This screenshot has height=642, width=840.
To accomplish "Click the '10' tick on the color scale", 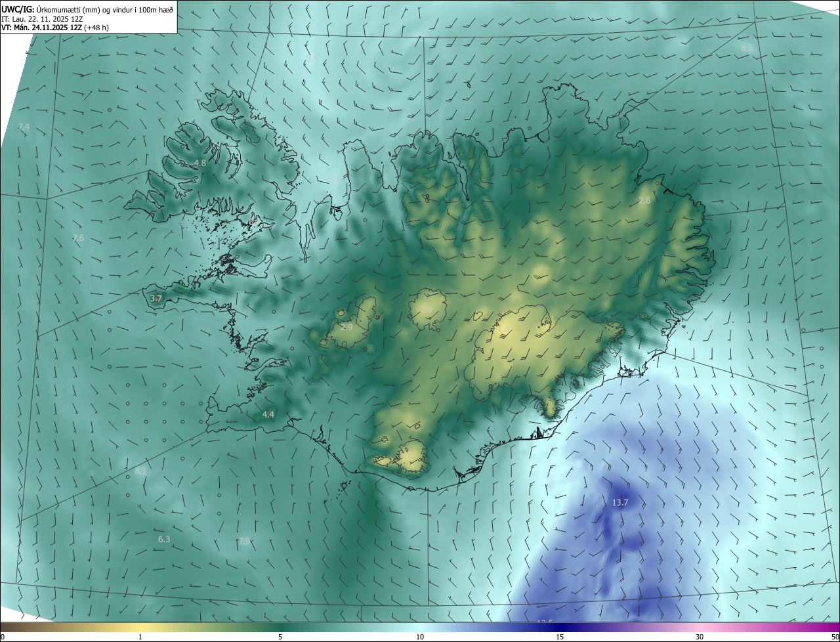I will point(420,637).
